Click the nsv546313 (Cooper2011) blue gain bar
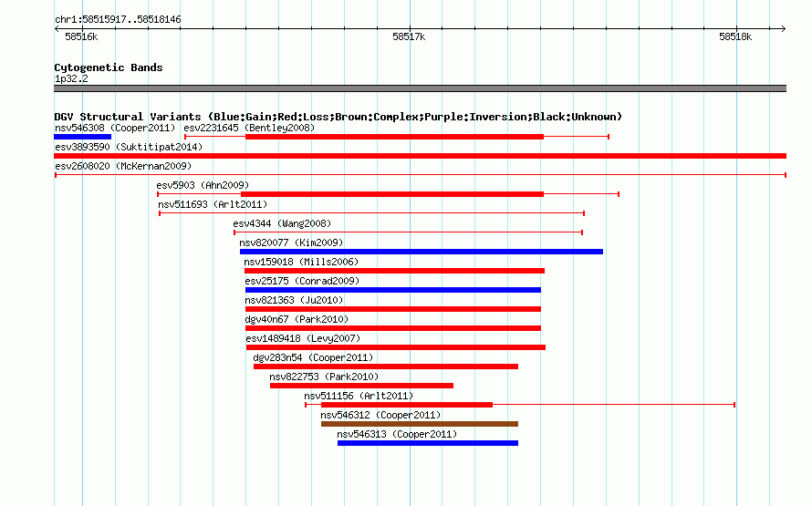 [428, 443]
